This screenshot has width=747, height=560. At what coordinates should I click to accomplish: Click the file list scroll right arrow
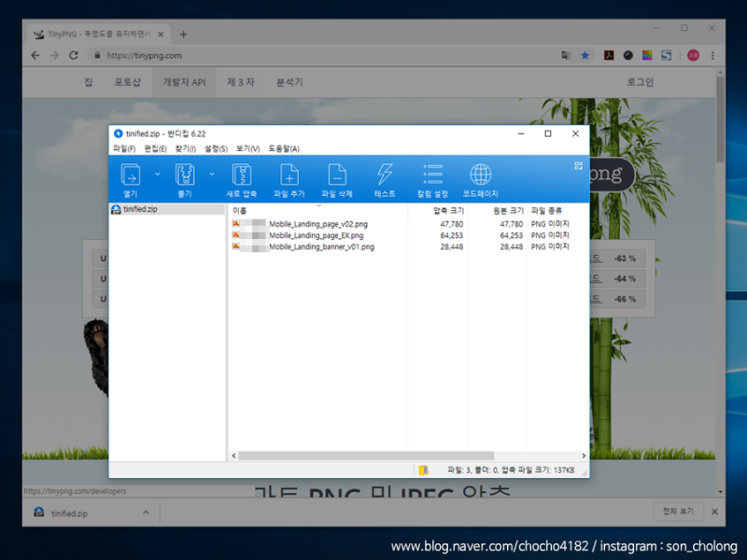[x=584, y=455]
